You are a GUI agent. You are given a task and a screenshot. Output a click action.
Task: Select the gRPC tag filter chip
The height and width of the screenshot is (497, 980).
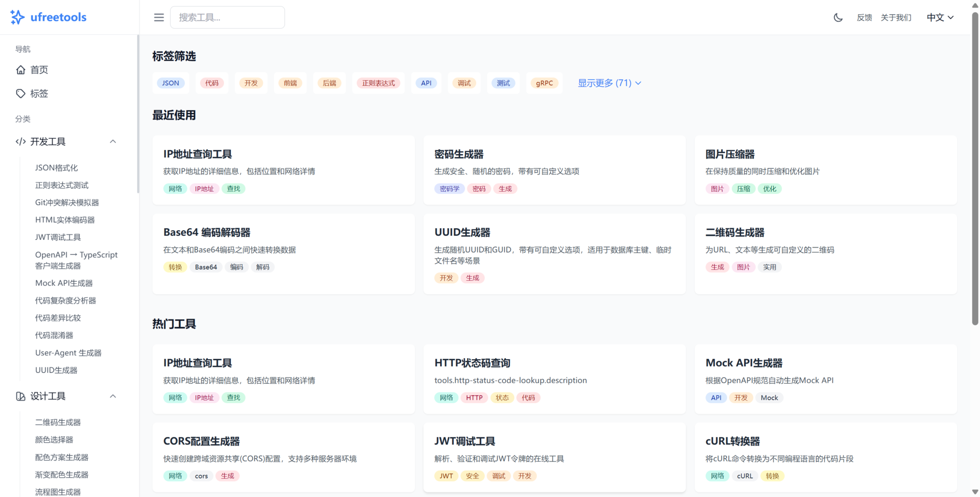point(544,83)
